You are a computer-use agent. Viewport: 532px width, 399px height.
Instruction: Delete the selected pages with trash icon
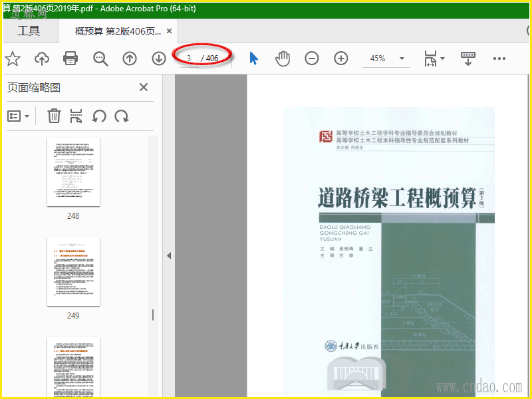tap(54, 116)
